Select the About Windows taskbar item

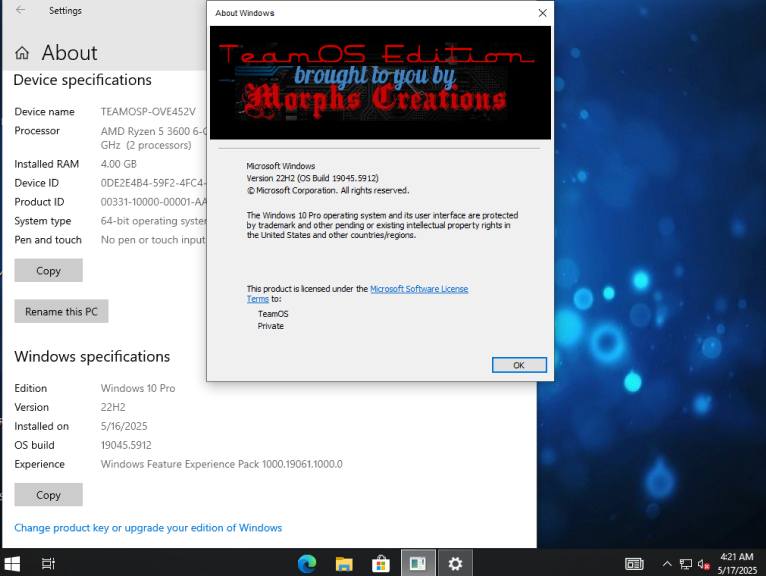418,563
